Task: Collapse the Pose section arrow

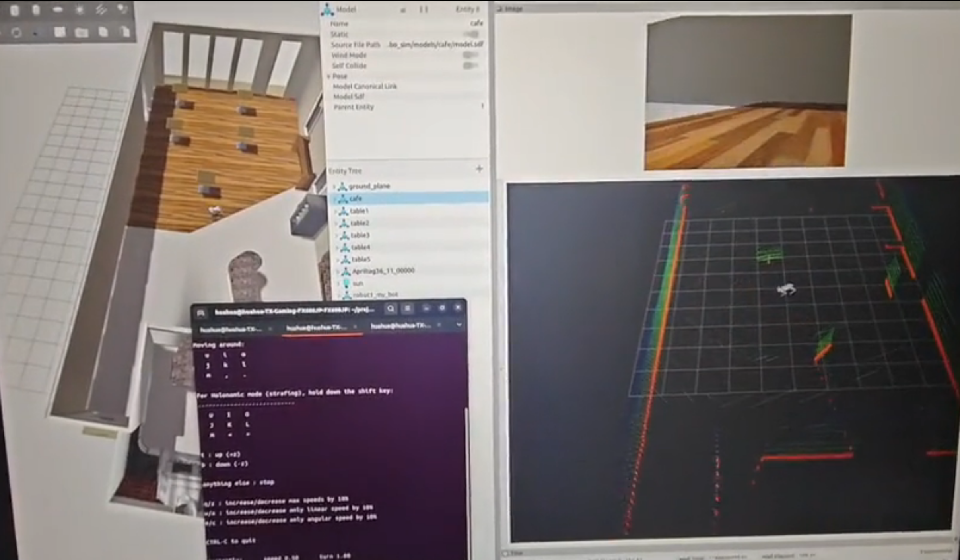Action: click(x=329, y=76)
